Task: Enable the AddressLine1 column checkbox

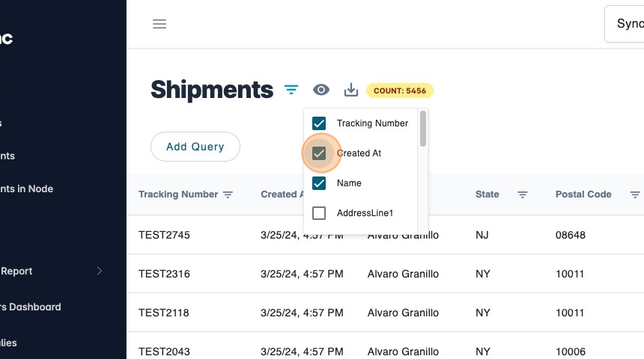Action: click(x=319, y=213)
